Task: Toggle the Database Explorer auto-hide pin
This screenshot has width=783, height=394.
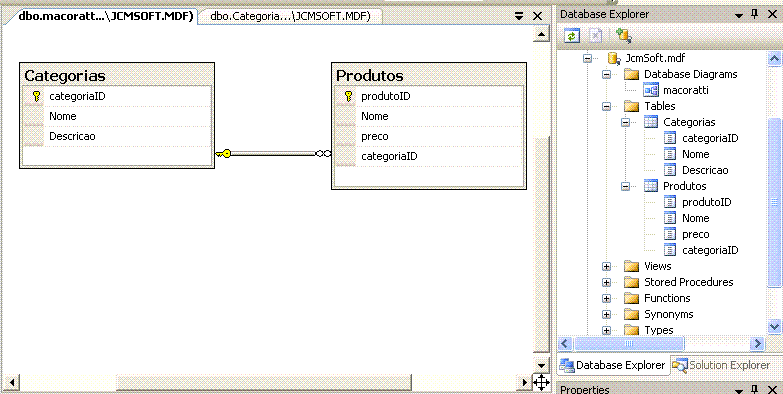Action: (x=755, y=14)
